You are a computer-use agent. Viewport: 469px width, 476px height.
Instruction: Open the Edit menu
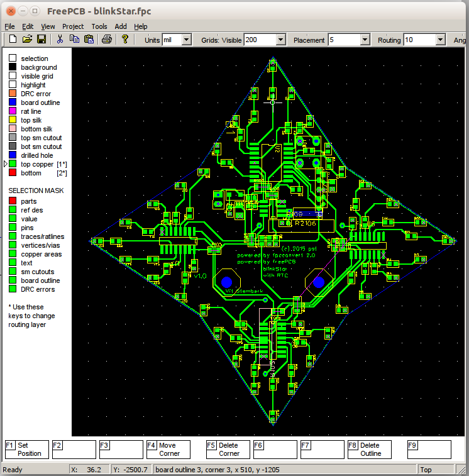(28, 26)
